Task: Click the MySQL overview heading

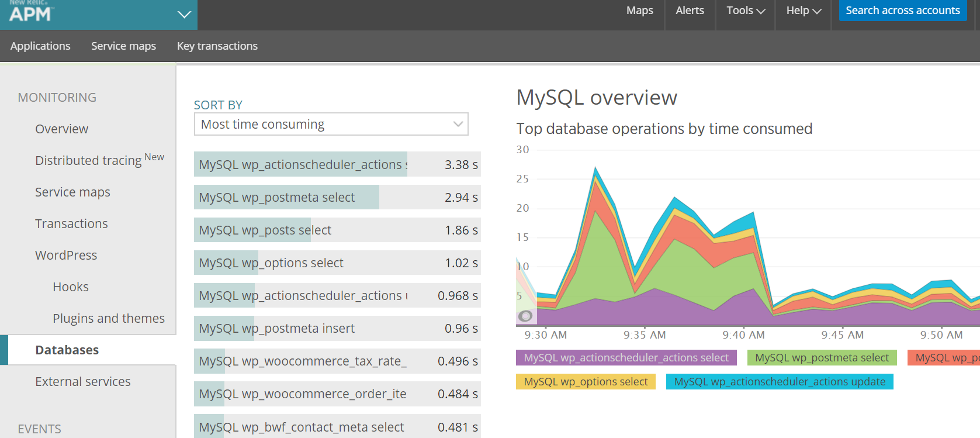Action: pyautogui.click(x=597, y=97)
